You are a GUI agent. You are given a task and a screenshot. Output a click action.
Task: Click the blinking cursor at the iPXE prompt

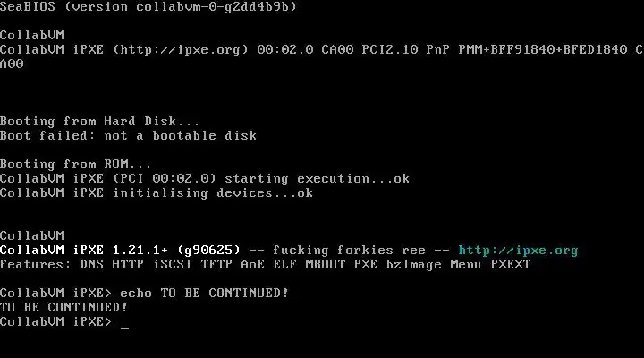pos(124,328)
